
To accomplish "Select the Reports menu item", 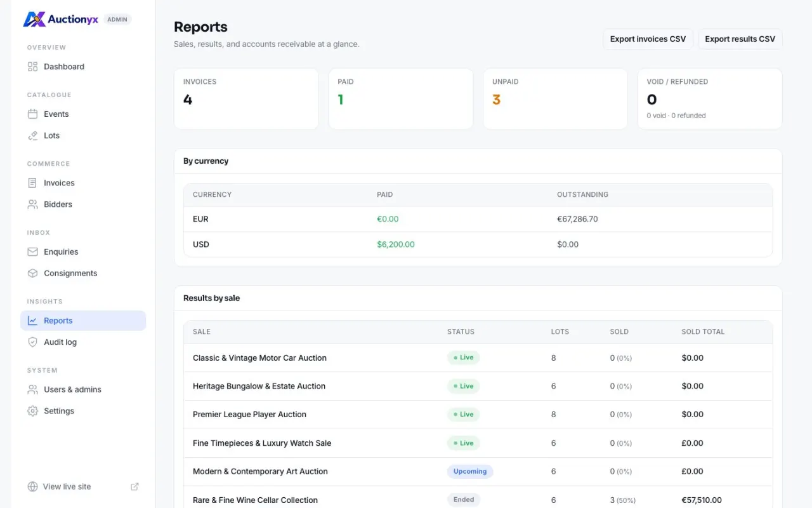I will coord(83,321).
